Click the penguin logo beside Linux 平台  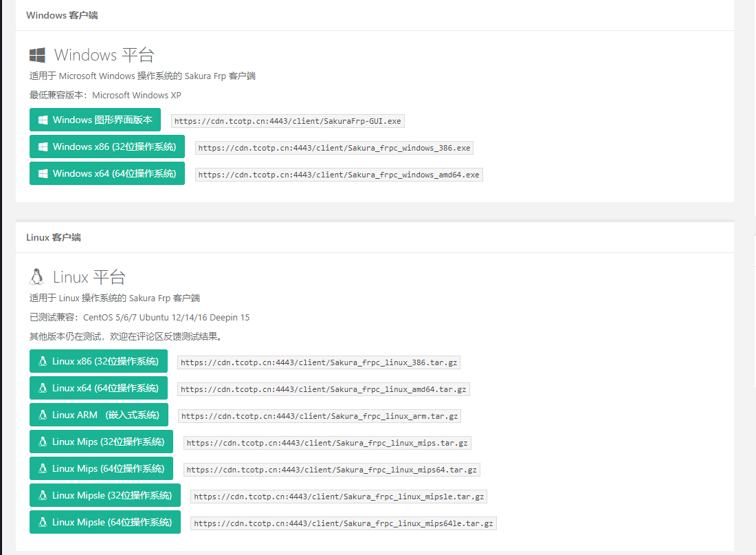point(36,277)
